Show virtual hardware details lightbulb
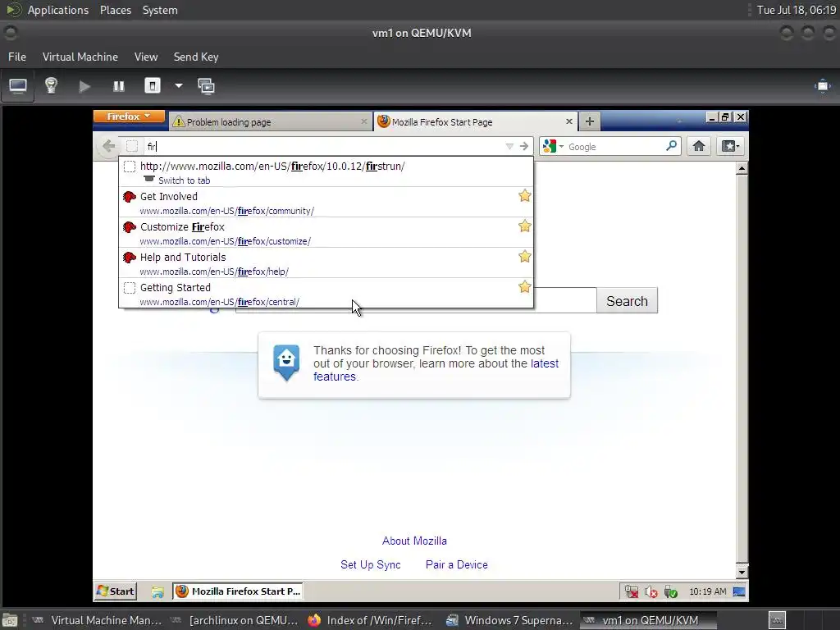The image size is (840, 630). coord(51,86)
